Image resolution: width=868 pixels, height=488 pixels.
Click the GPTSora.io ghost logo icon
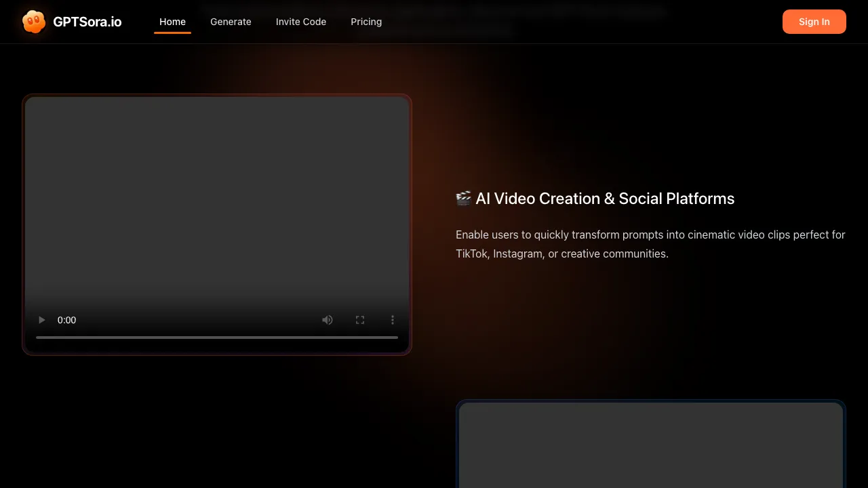coord(33,21)
